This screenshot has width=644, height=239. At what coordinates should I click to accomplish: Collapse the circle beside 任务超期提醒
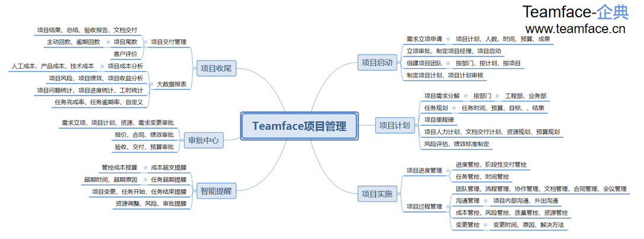pos(145,180)
